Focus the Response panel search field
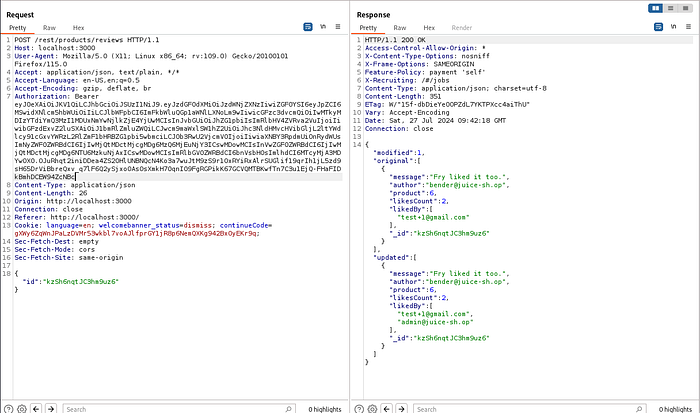 click(x=529, y=409)
